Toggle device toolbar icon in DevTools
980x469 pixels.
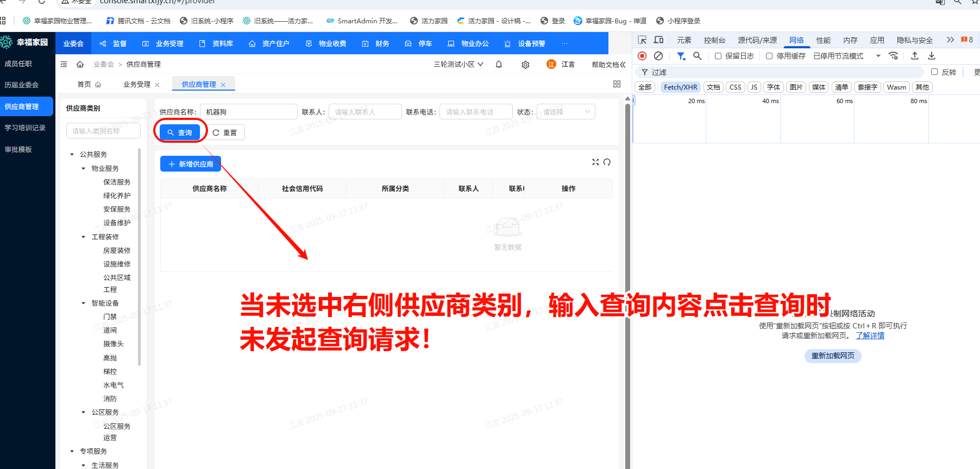[x=658, y=40]
